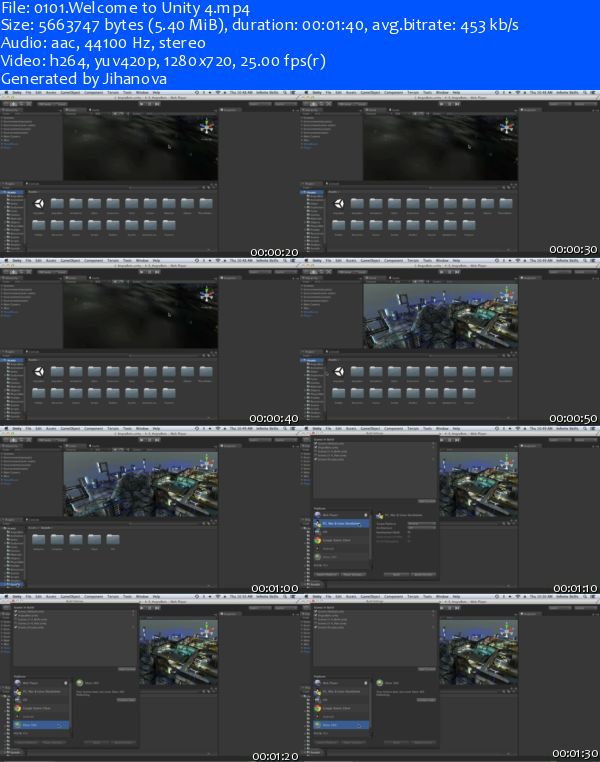Select the Google Native Client platform in the 00:01:10 frame
Image resolution: width=600 pixels, height=762 pixels.
(342, 540)
